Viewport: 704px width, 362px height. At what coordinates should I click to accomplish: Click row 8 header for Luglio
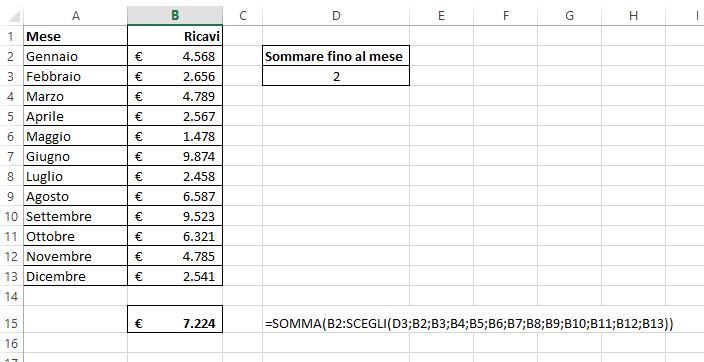click(x=11, y=176)
